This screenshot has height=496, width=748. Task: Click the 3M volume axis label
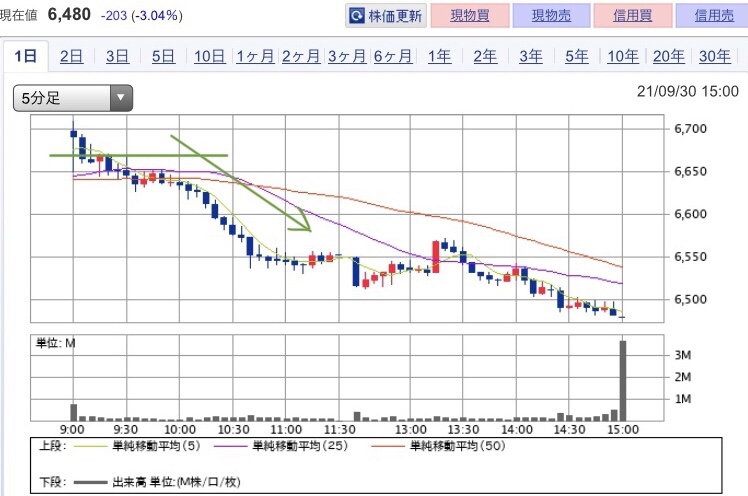pos(683,355)
